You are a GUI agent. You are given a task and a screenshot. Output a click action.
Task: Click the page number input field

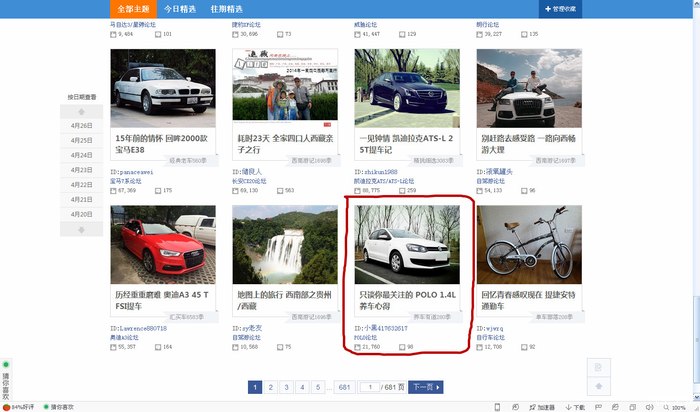(369, 387)
